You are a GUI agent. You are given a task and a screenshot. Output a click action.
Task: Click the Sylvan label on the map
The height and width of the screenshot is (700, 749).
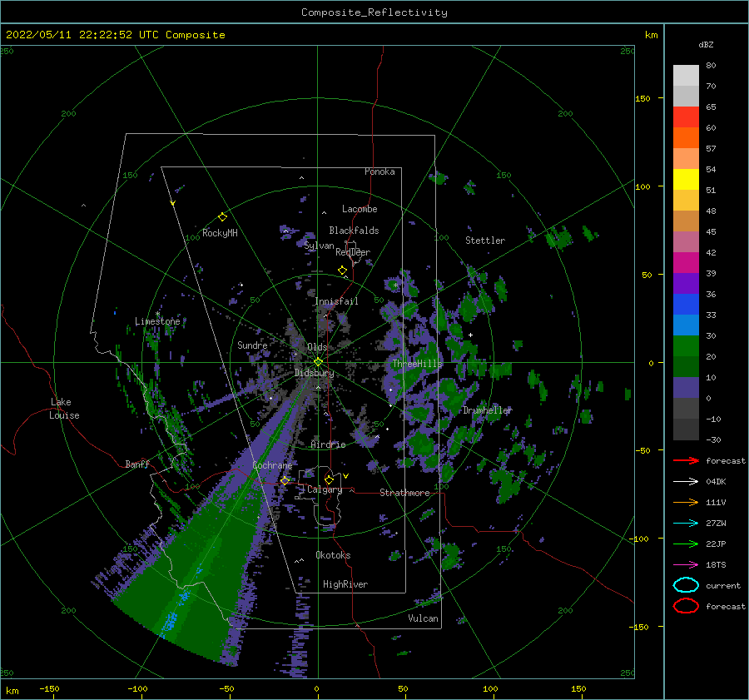pos(319,246)
